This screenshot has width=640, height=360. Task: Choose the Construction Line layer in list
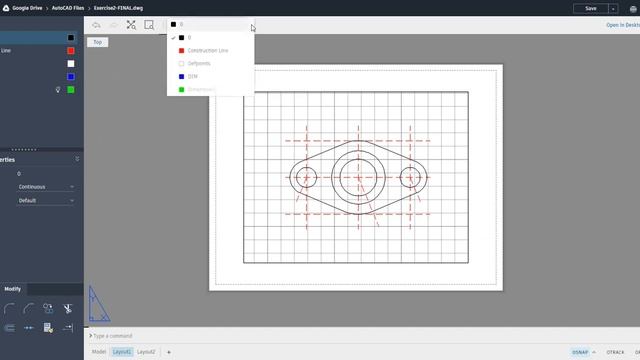pyautogui.click(x=211, y=51)
